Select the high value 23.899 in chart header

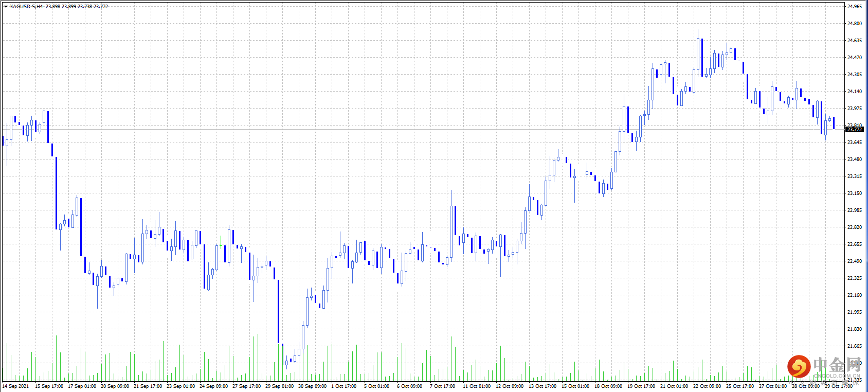pyautogui.click(x=69, y=7)
